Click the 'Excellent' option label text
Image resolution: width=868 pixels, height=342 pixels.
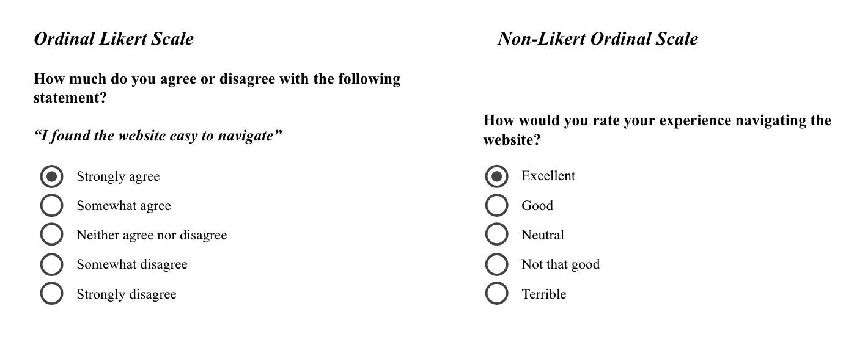point(548,176)
